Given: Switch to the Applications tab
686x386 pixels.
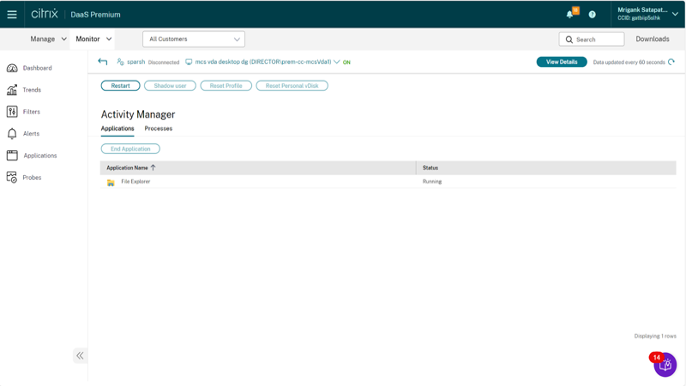Looking at the screenshot, I should 117,128.
